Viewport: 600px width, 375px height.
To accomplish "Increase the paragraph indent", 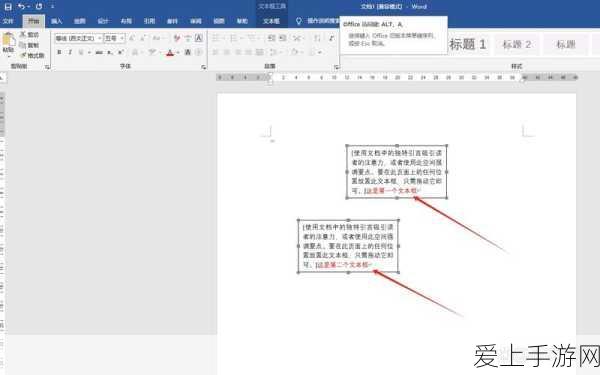I will pos(282,38).
